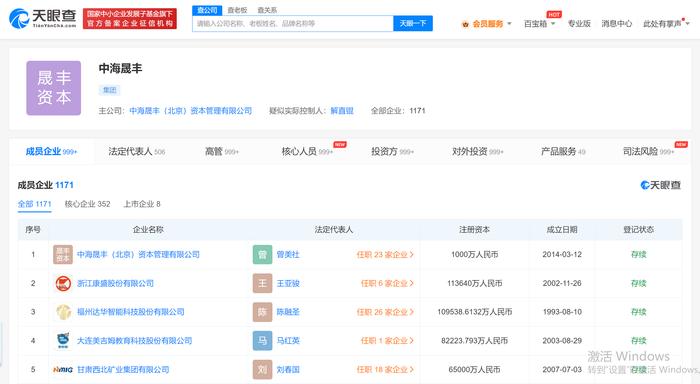Switch to the 查老板 search tab
The height and width of the screenshot is (384, 700).
(x=237, y=10)
